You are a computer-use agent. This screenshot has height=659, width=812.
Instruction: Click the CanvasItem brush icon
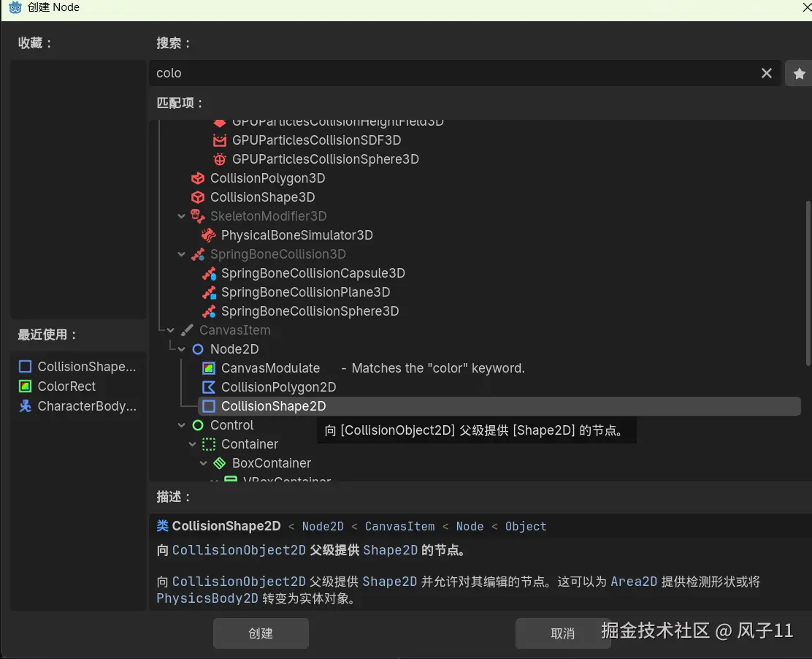187,330
